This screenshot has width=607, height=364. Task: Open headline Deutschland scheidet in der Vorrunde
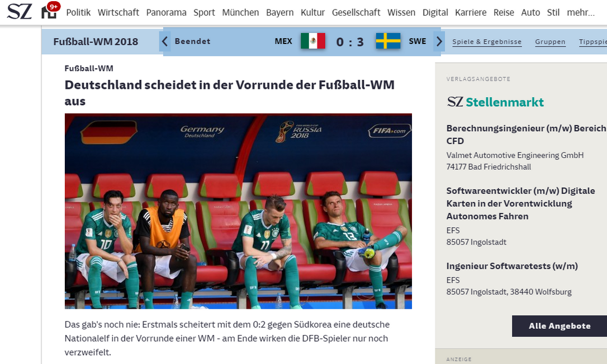pos(230,93)
